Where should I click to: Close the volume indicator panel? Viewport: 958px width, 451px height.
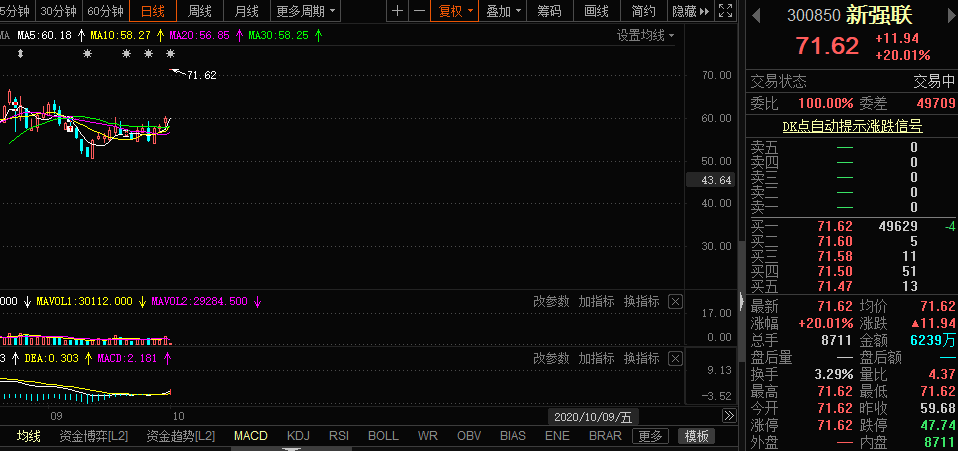tap(675, 301)
